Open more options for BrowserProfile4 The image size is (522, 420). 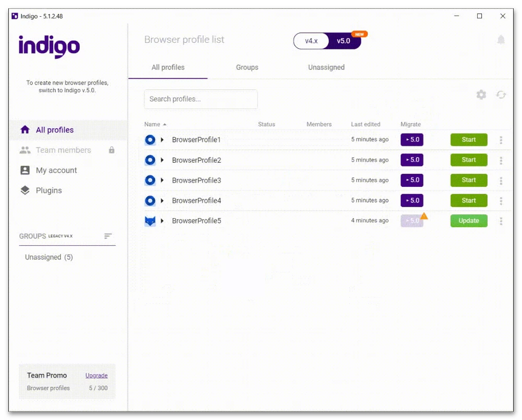click(501, 201)
